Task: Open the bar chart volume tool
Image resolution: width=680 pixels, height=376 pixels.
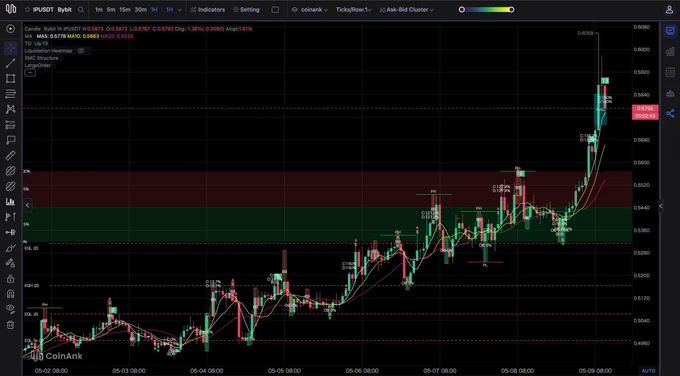Action: (x=10, y=202)
